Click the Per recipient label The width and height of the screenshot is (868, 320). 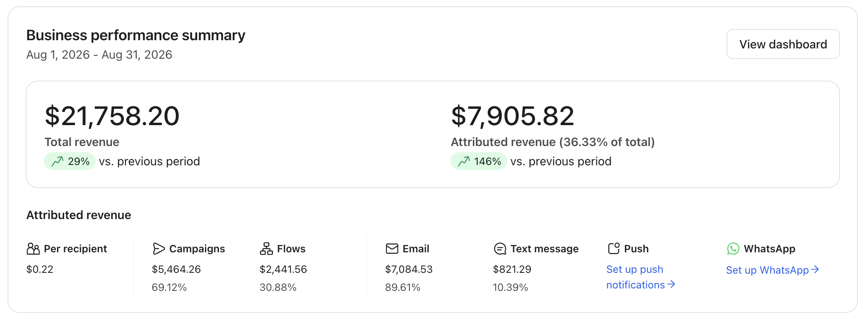(x=75, y=249)
